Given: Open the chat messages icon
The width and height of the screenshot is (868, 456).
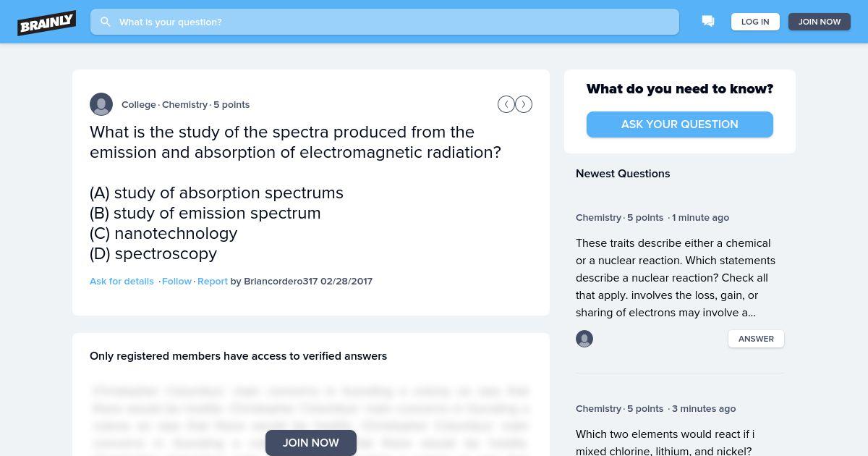Looking at the screenshot, I should pos(708,22).
